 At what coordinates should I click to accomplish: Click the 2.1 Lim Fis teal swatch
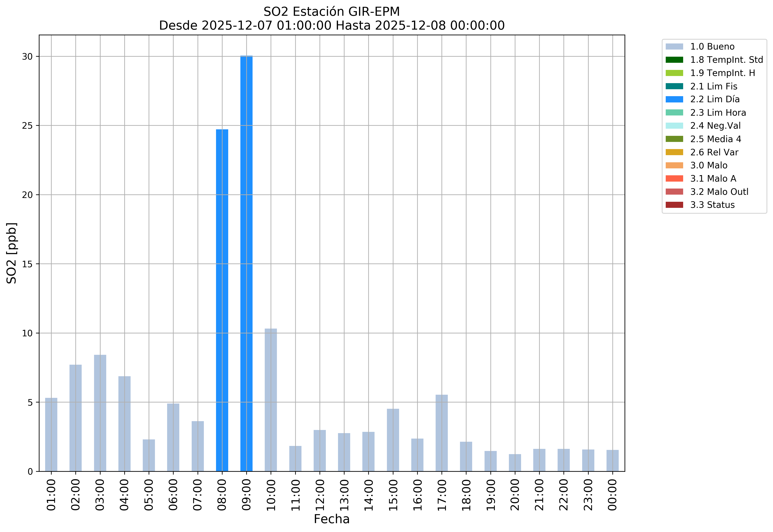click(x=674, y=86)
